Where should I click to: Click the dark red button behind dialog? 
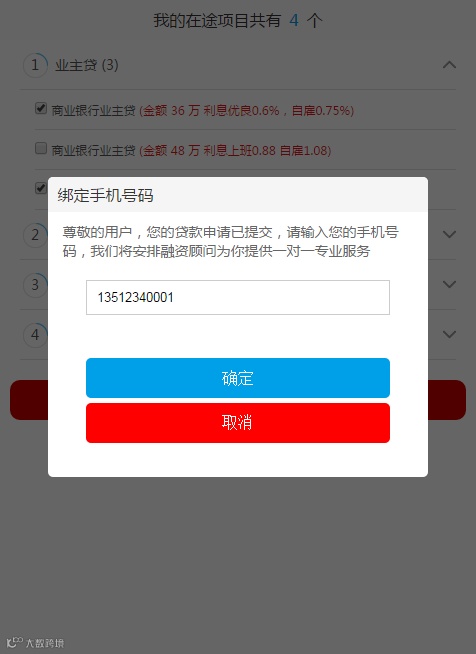coord(238,400)
